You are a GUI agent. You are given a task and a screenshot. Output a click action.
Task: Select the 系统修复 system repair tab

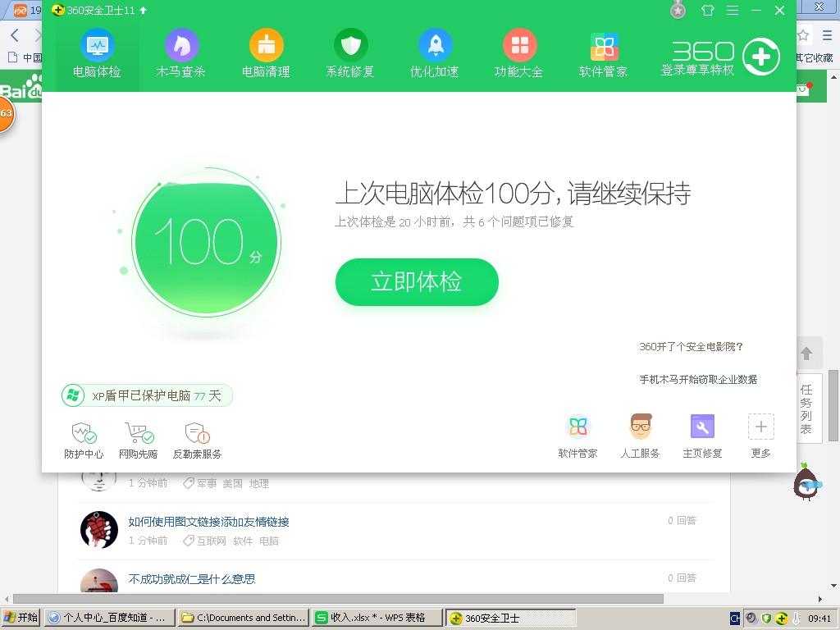pos(350,53)
